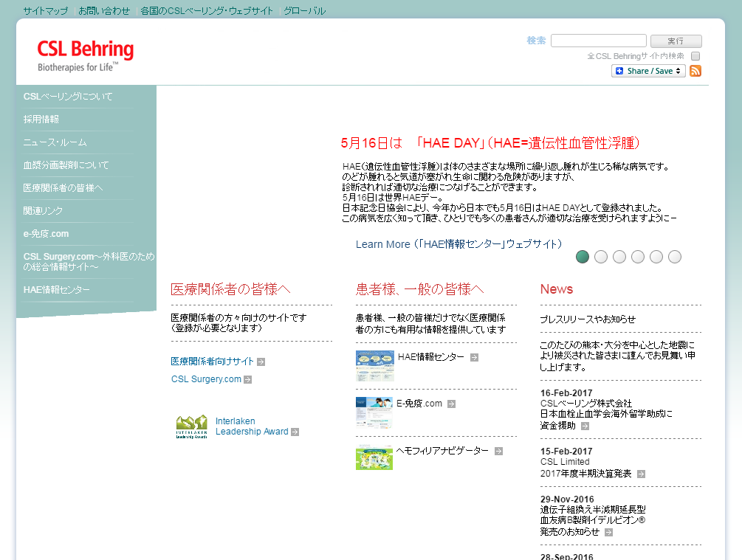
Task: Open the Share / Save dropdown
Action: click(x=648, y=71)
